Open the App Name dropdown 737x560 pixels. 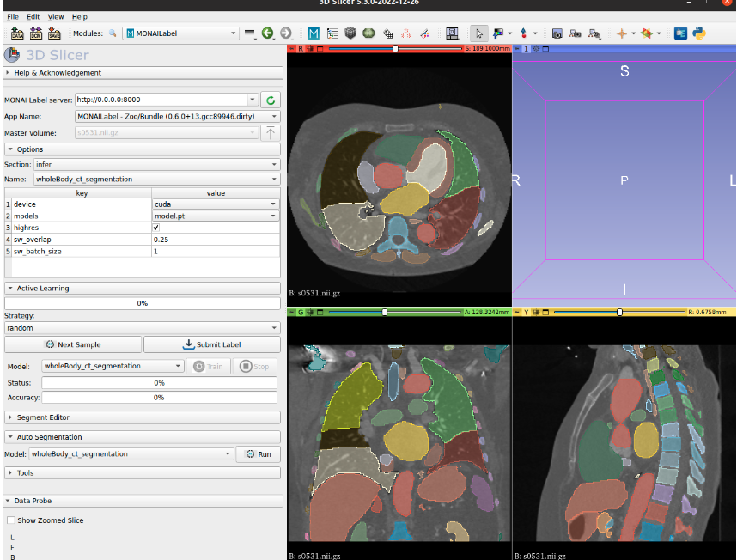pos(178,116)
